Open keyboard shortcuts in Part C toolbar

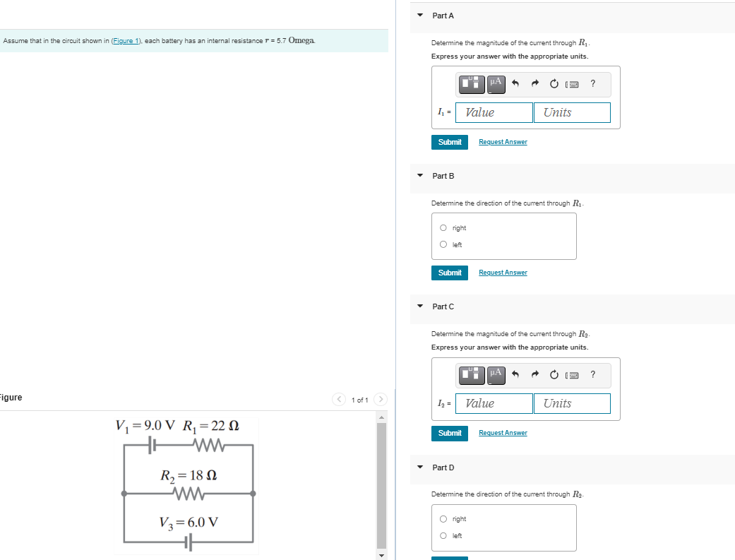[x=572, y=375]
